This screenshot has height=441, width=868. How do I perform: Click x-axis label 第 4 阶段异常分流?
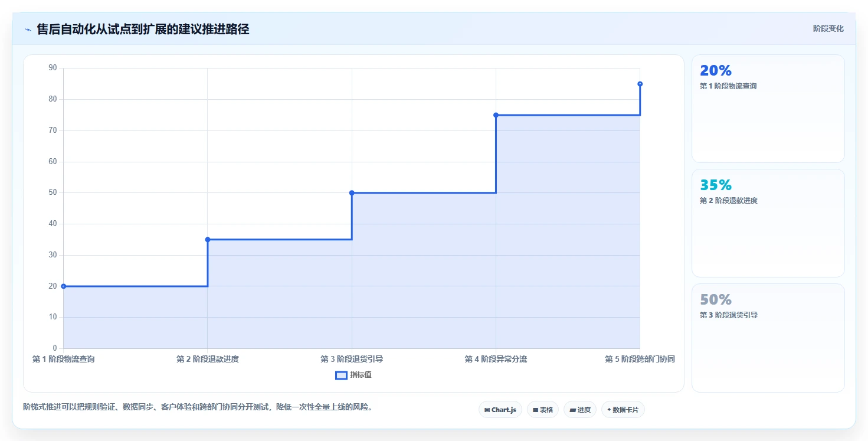point(496,359)
